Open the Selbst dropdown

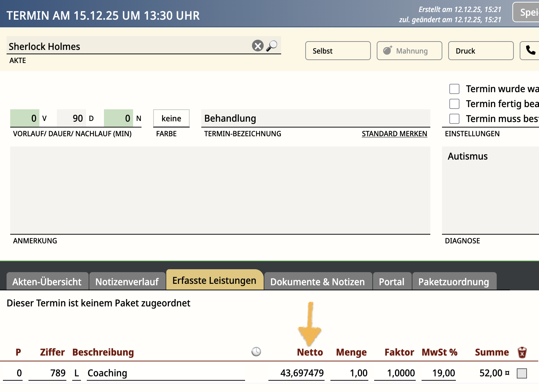(x=338, y=51)
